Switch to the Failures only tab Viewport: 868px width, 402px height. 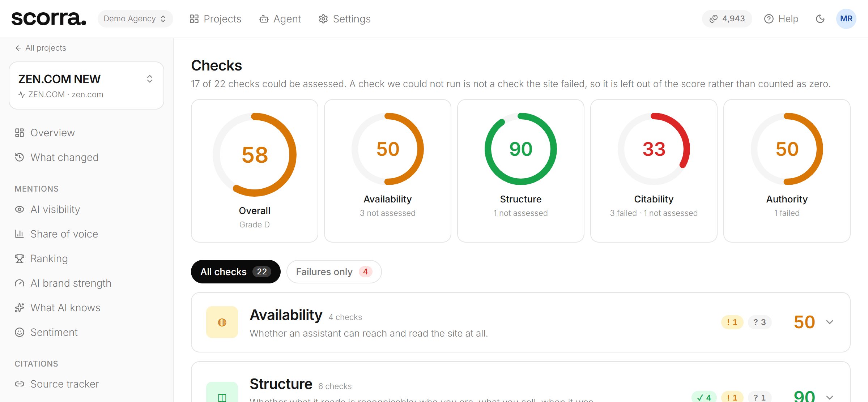pos(334,271)
